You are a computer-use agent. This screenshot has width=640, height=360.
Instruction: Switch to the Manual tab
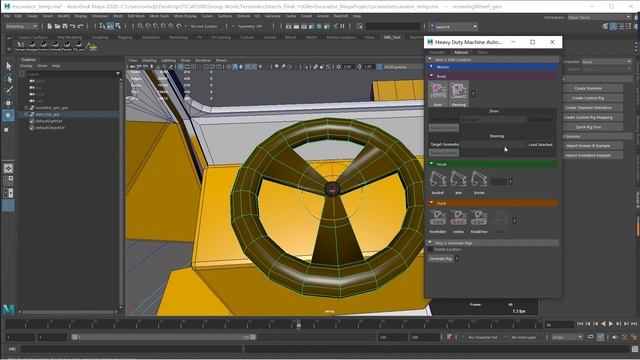point(461,53)
